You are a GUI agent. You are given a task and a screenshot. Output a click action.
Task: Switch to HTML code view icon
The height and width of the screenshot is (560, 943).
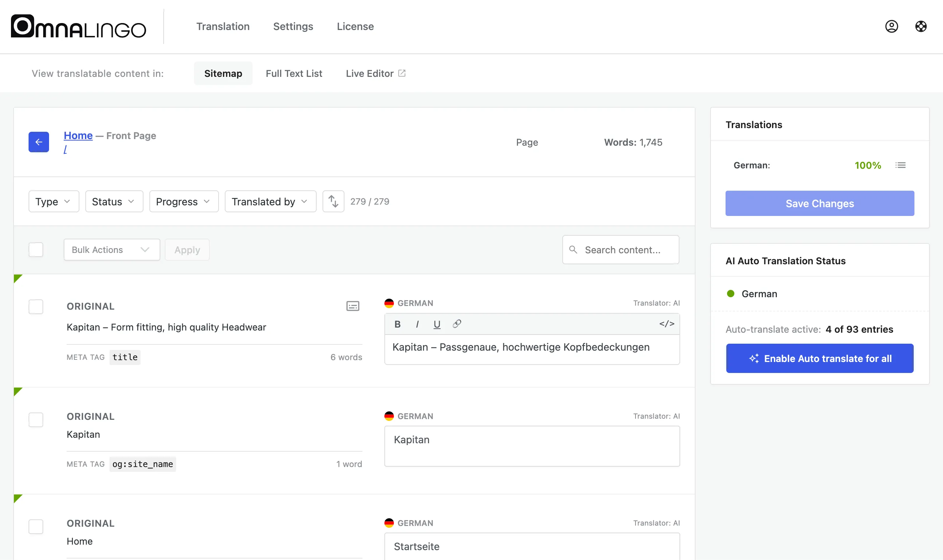(666, 324)
